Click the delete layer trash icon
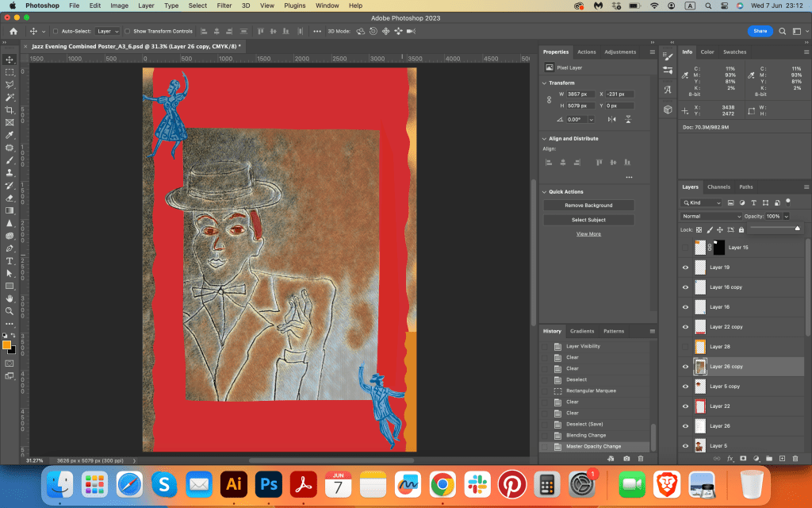The height and width of the screenshot is (508, 812). 795,458
